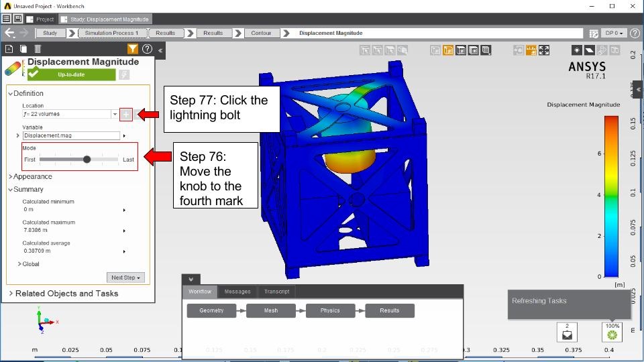Click the forward navigation arrow
This screenshot has height=362, width=644.
point(24,33)
